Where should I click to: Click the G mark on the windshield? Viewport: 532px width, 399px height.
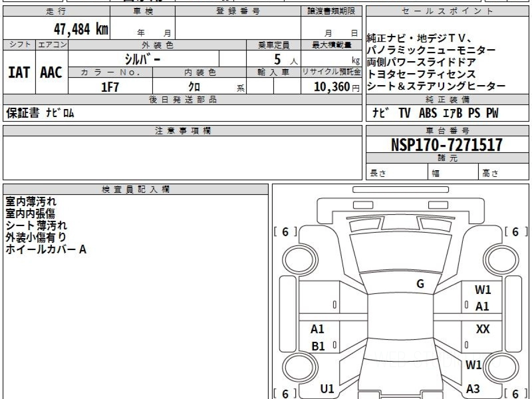420,284
